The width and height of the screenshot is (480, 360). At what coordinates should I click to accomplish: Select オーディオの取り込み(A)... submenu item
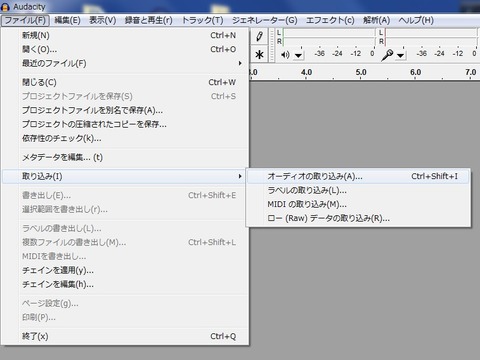pos(358,176)
